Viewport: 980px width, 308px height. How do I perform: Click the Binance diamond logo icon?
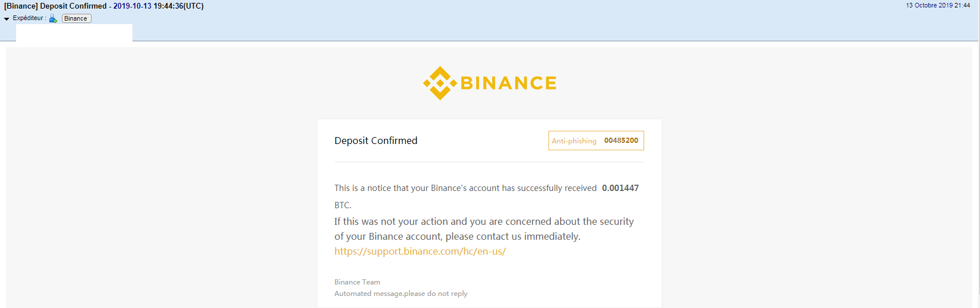[x=440, y=83]
